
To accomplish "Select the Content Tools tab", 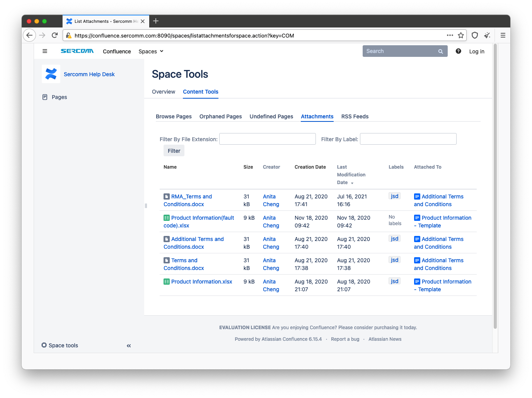I will [x=201, y=92].
